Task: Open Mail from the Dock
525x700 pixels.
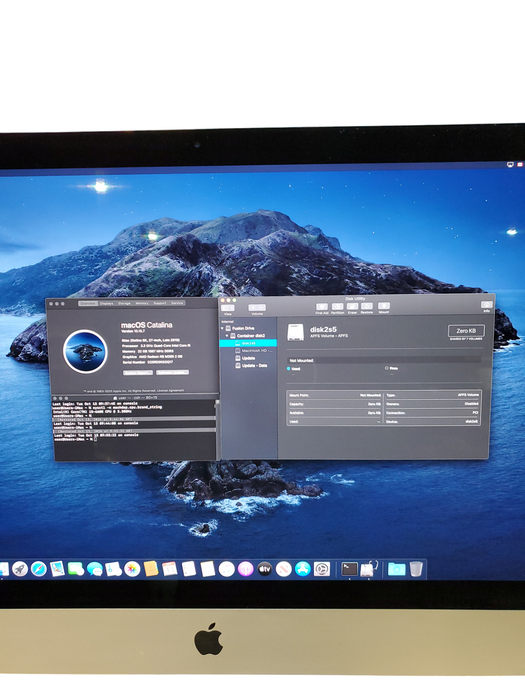Action: click(57, 569)
